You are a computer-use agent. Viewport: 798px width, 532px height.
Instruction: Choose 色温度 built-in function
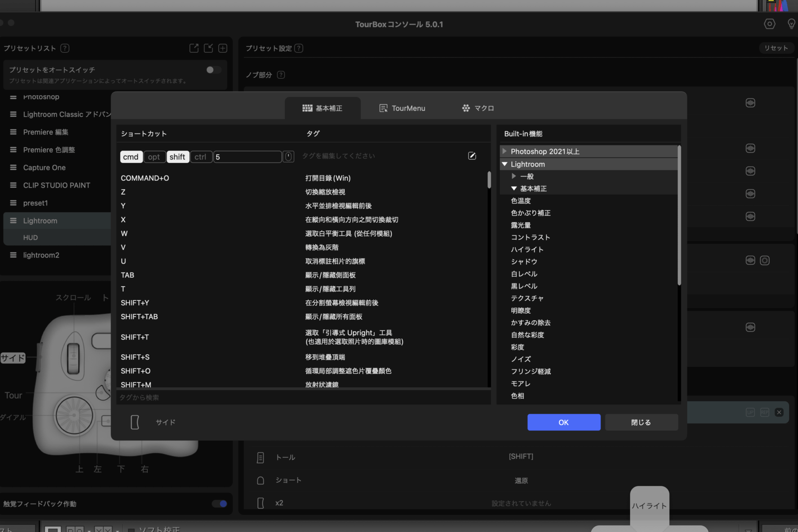(x=521, y=200)
